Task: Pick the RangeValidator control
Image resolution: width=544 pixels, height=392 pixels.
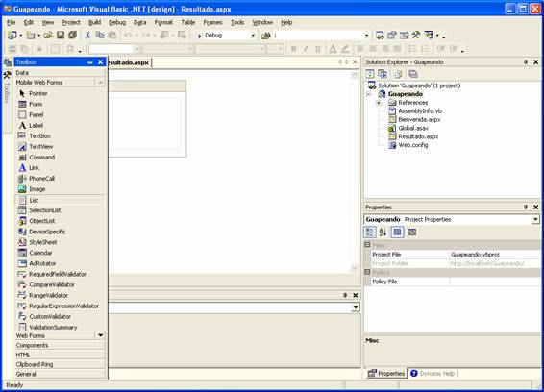Action: click(60, 296)
